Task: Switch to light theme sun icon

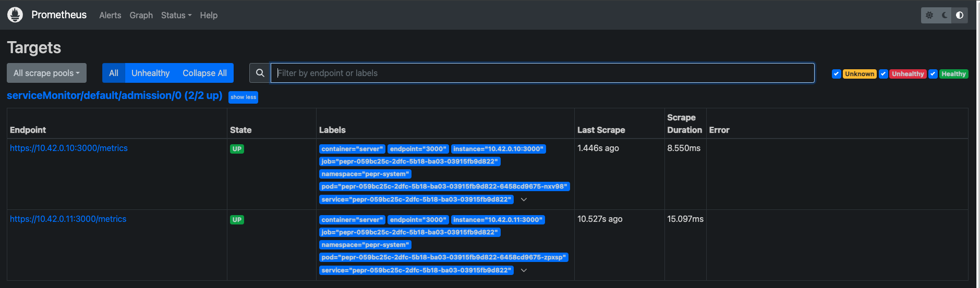Action: (929, 15)
